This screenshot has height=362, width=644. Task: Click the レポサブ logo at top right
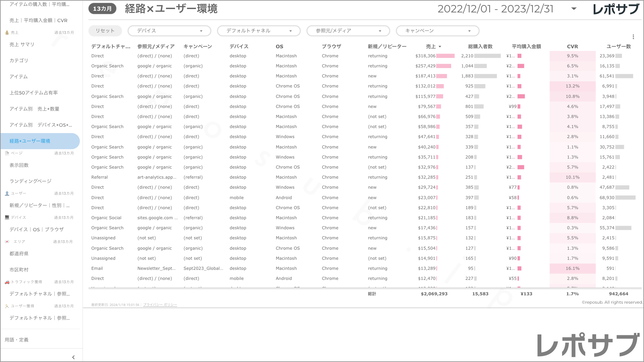click(x=616, y=9)
